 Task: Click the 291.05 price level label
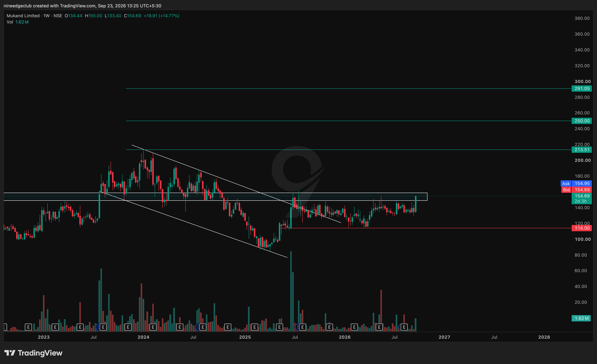click(582, 89)
